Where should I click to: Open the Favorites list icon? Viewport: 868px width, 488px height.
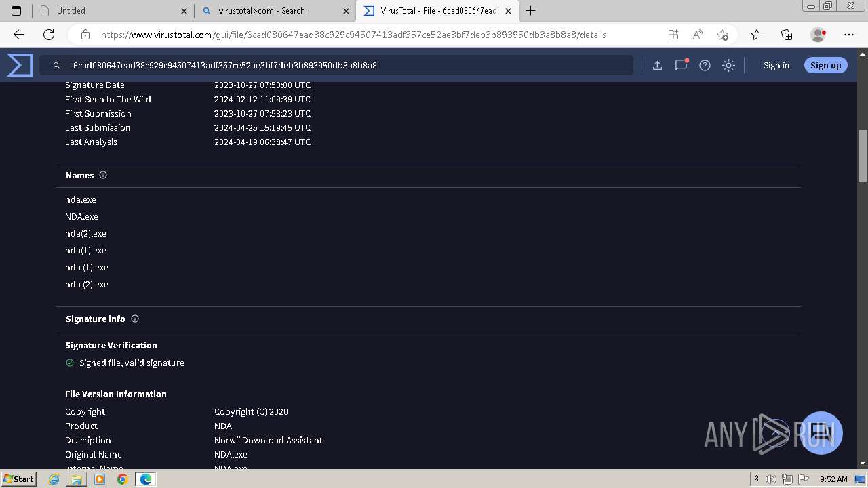click(757, 35)
